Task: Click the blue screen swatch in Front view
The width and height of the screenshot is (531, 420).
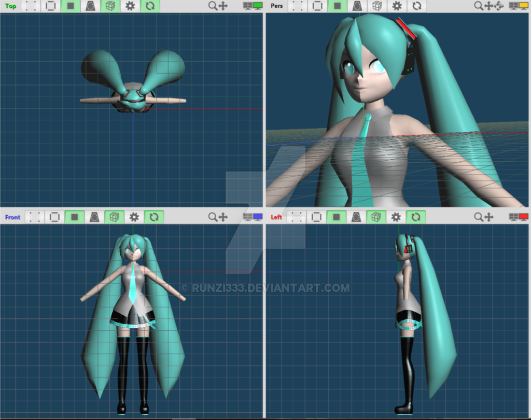Action: point(258,217)
